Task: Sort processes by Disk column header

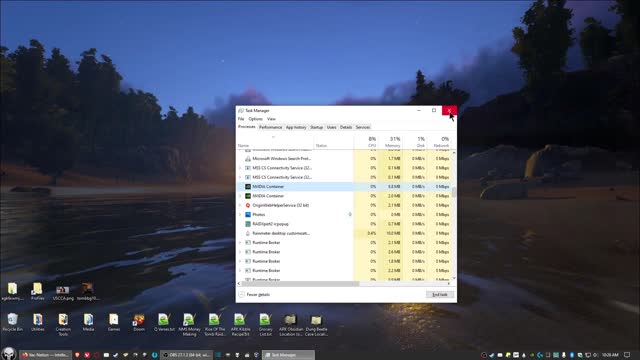Action: coord(414,142)
